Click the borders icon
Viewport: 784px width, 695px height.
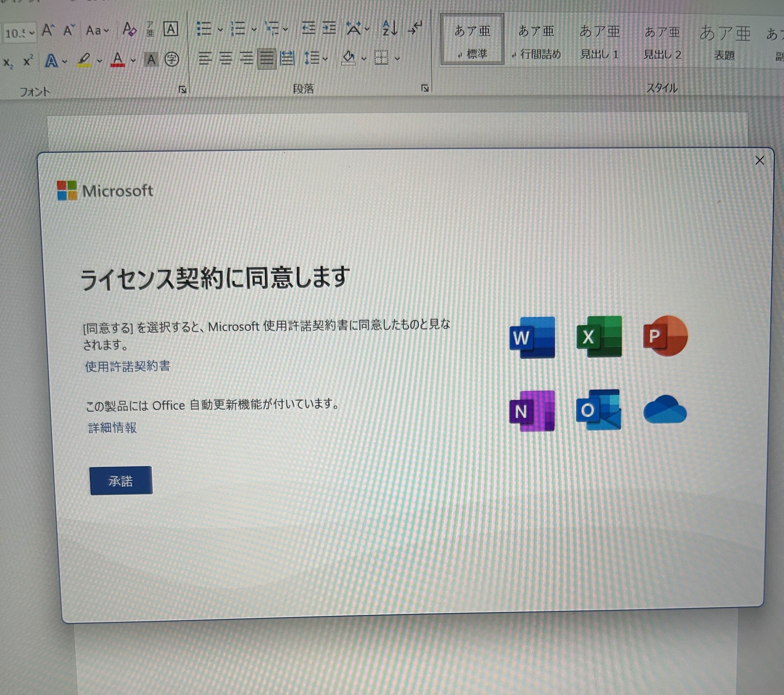tap(381, 58)
